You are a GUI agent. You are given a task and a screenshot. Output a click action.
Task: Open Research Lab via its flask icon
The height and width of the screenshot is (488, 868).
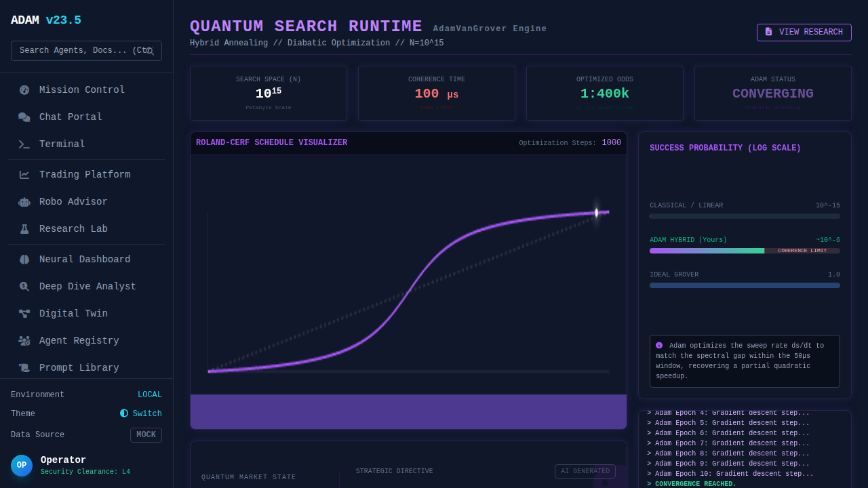24,229
